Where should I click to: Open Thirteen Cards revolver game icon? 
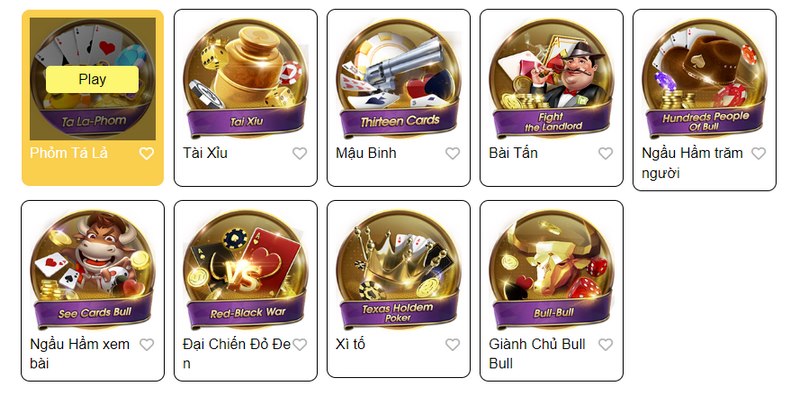click(398, 79)
